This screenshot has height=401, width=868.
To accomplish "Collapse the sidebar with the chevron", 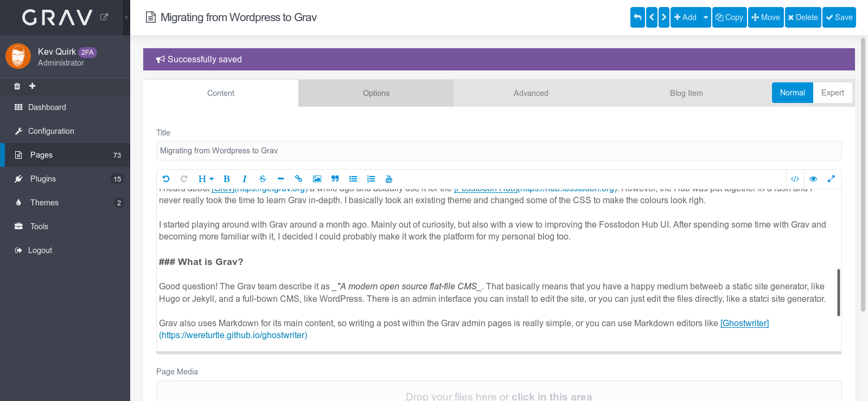I will [x=126, y=17].
